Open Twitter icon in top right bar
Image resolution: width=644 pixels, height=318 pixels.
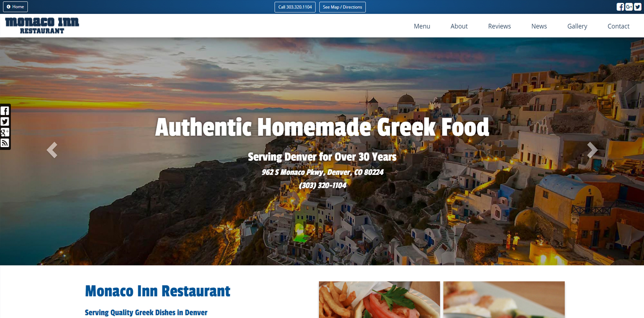(x=637, y=7)
